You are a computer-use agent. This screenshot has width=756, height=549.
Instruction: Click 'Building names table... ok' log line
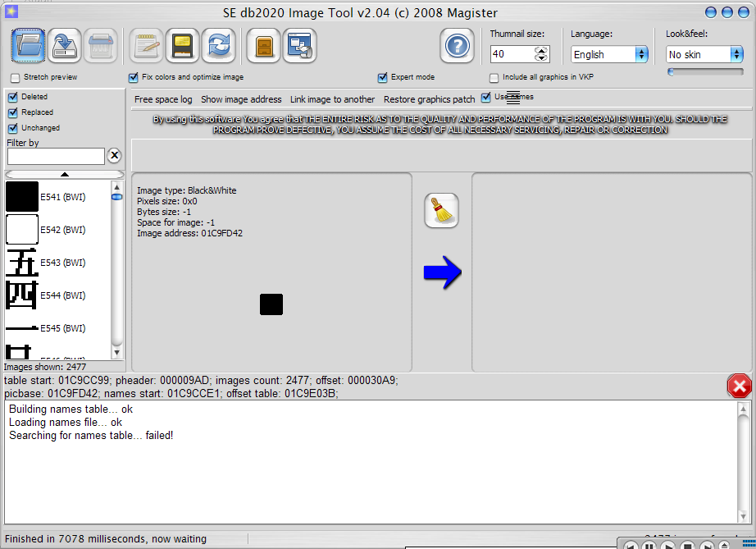click(71, 409)
